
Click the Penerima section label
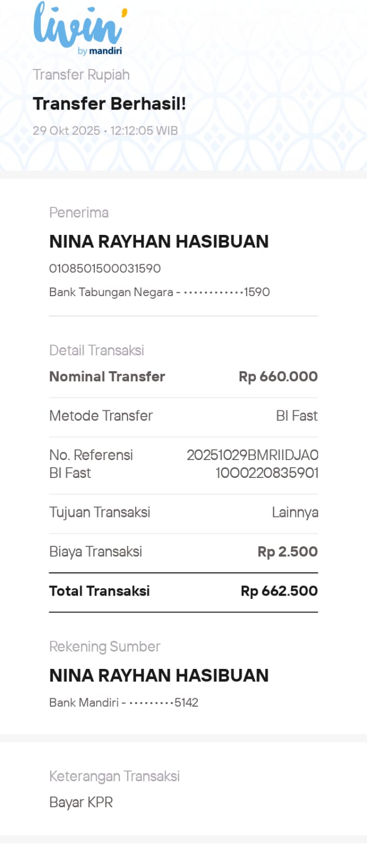79,213
